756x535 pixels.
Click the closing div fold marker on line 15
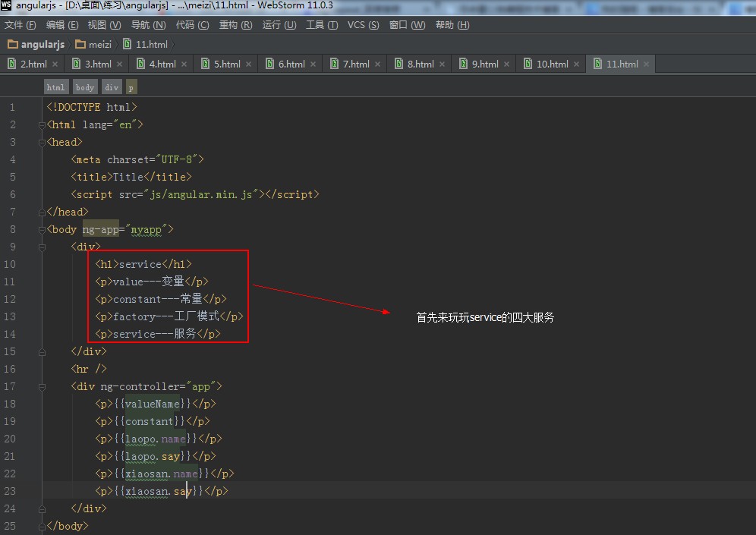(42, 352)
